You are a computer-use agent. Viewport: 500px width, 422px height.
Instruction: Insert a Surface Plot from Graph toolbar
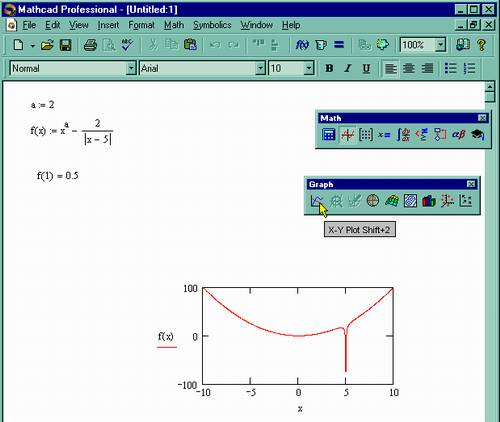click(x=392, y=201)
